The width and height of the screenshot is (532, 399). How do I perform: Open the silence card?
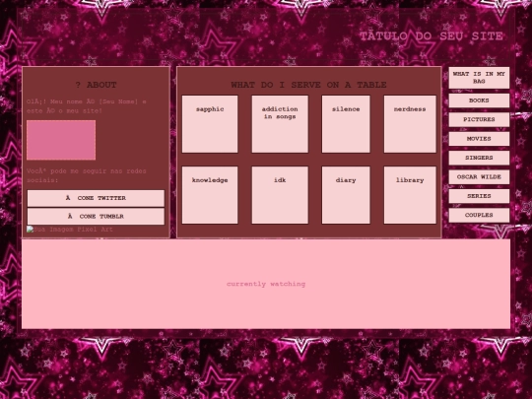click(x=346, y=124)
